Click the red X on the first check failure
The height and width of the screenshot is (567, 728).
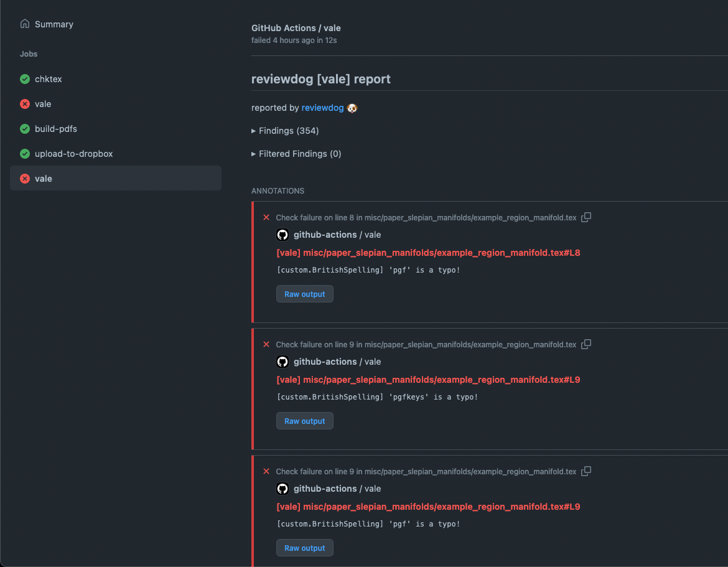[266, 217]
